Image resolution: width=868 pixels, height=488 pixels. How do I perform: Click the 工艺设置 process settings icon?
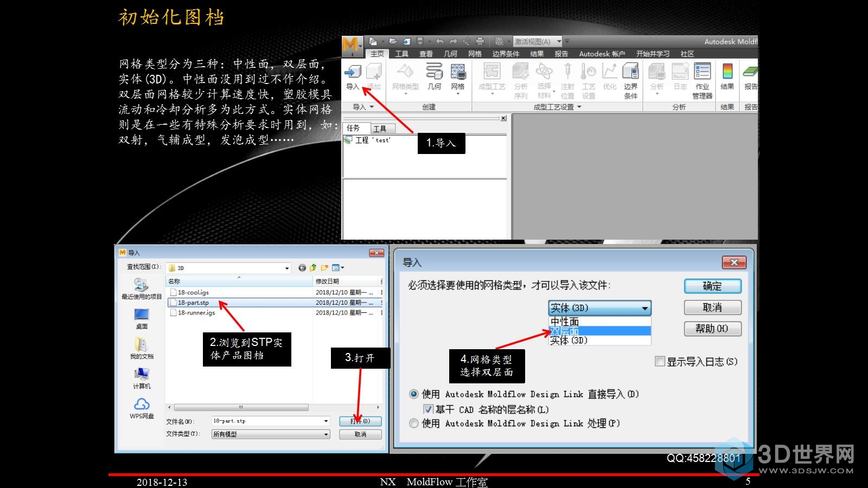[x=589, y=72]
